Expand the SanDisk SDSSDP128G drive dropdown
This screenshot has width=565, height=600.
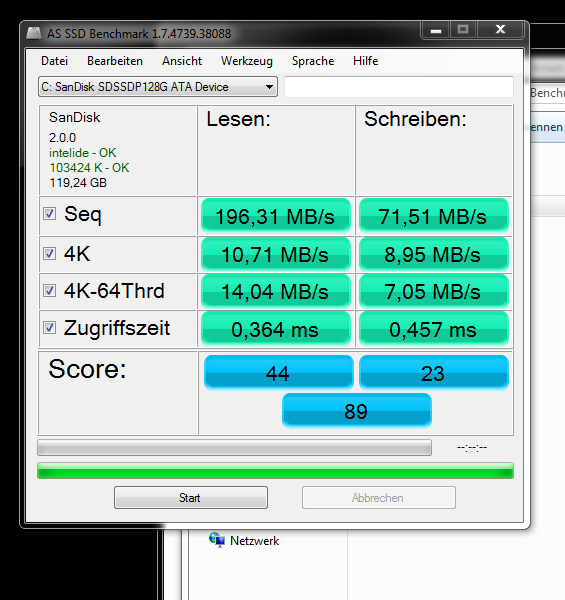(158, 87)
